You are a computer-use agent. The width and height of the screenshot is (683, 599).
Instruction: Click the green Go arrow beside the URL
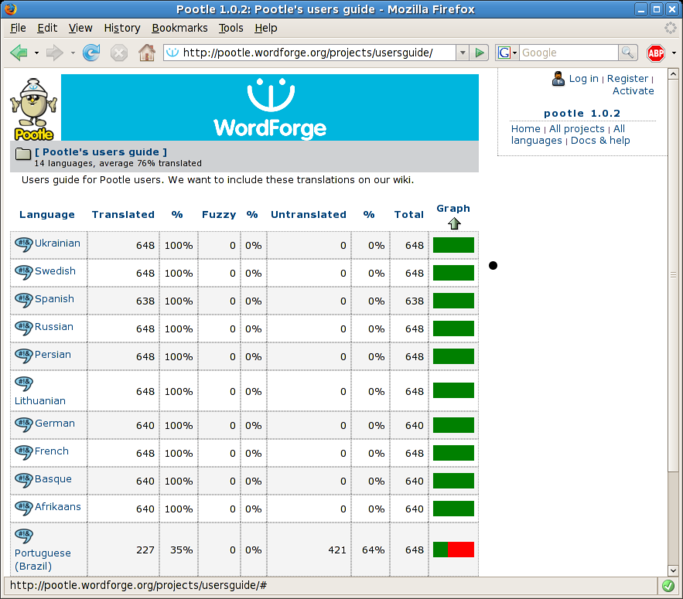(x=480, y=53)
